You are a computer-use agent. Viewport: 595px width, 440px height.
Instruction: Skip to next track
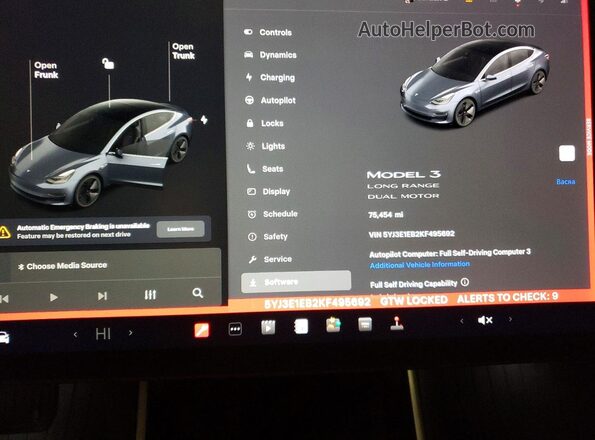click(x=102, y=296)
